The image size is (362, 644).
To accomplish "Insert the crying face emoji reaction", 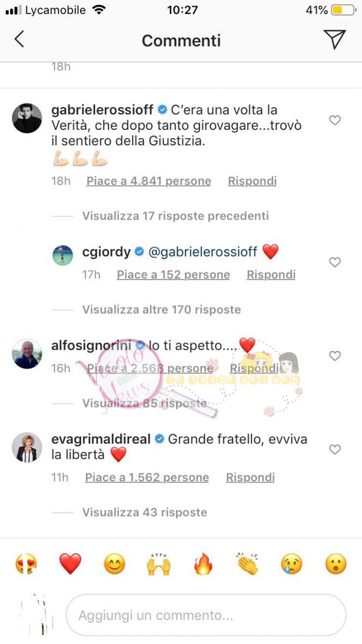I will point(292,564).
